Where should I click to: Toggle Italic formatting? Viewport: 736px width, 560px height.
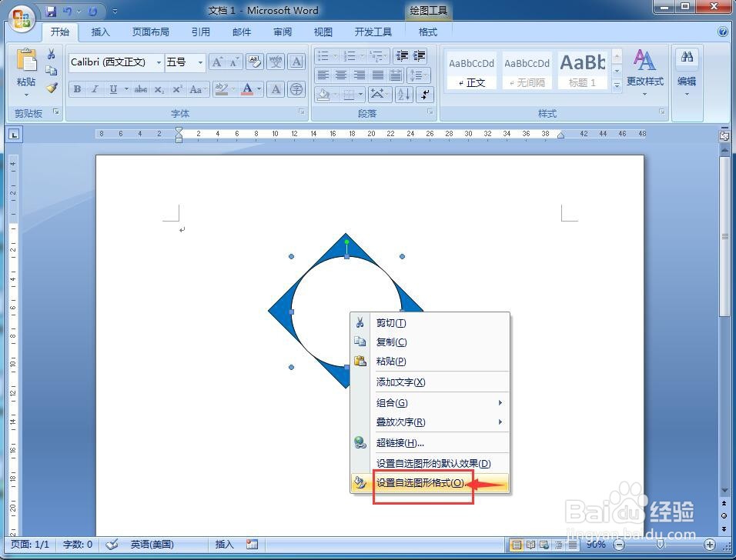click(95, 89)
